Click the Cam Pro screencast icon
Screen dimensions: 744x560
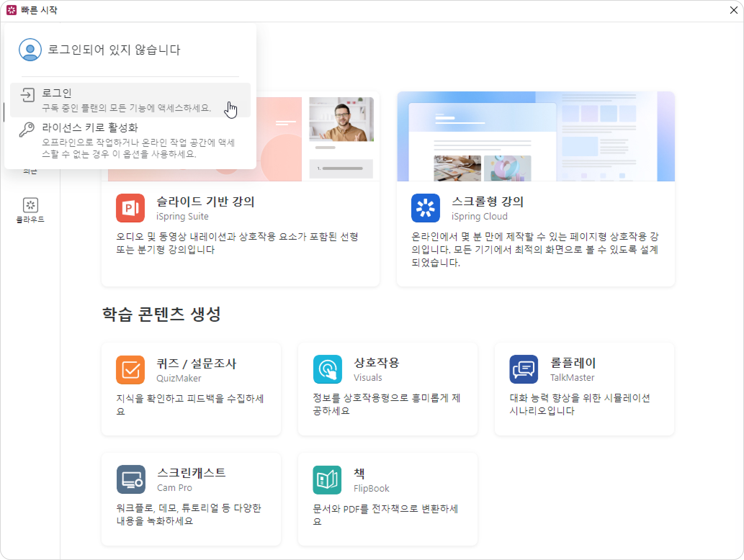(x=131, y=479)
